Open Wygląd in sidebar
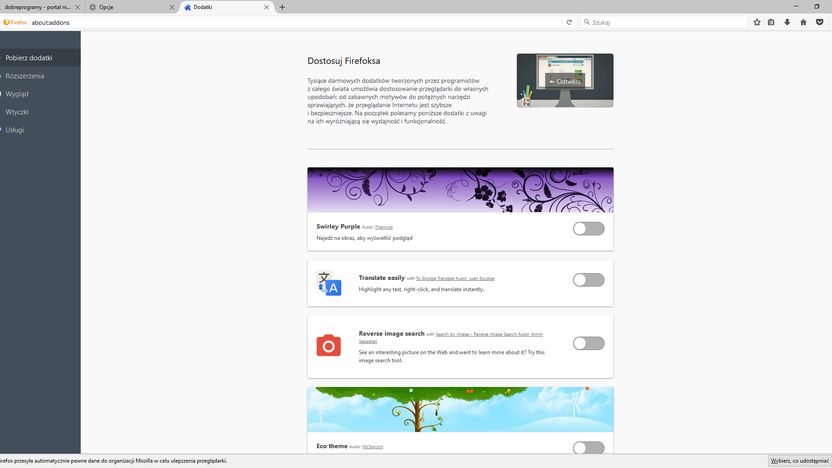Screen dimensions: 832x468 point(40,94)
